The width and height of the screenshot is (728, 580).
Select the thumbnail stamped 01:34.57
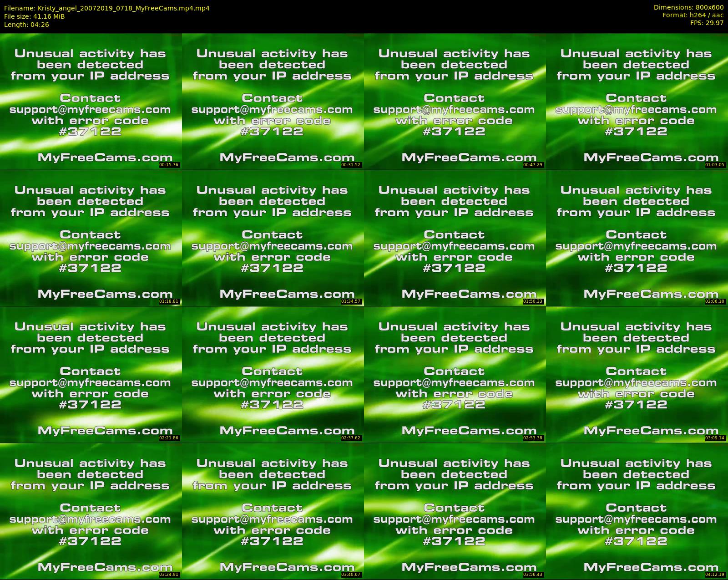(273, 238)
